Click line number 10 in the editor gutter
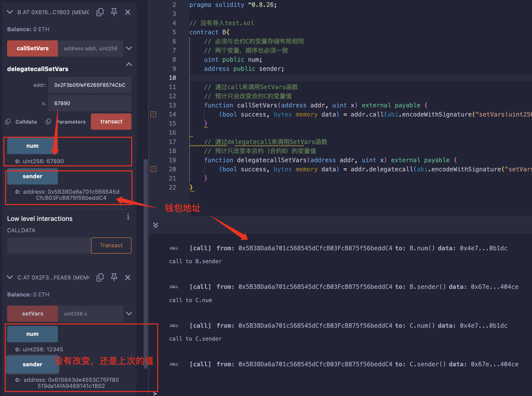 click(172, 78)
